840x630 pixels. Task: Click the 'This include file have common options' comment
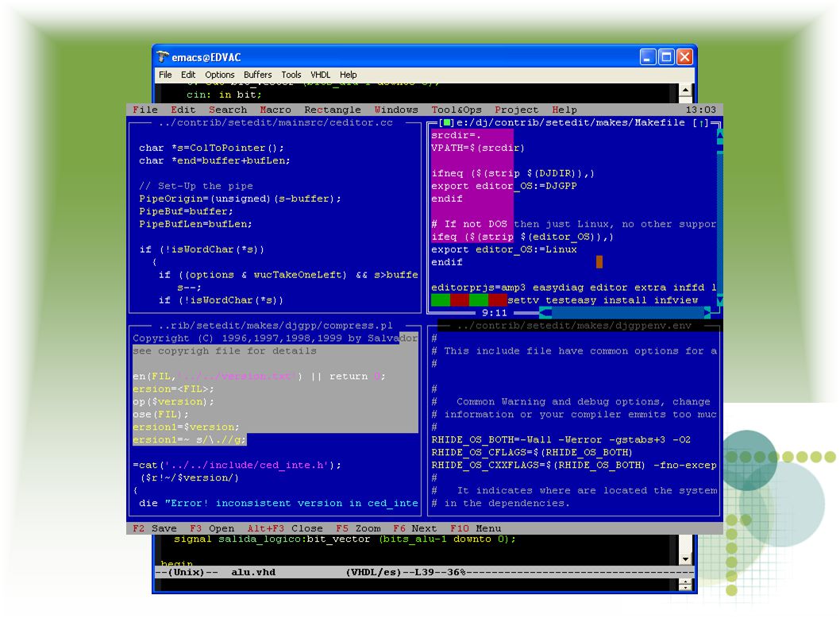574,351
